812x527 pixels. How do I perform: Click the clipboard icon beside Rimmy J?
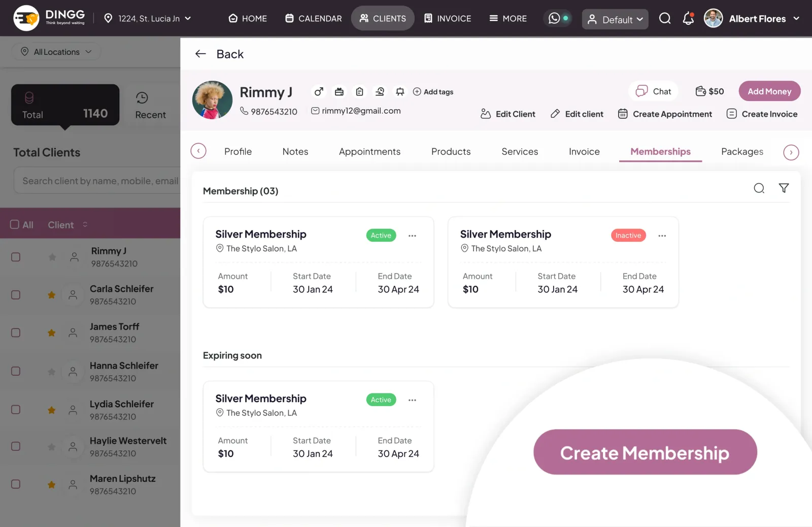(359, 91)
